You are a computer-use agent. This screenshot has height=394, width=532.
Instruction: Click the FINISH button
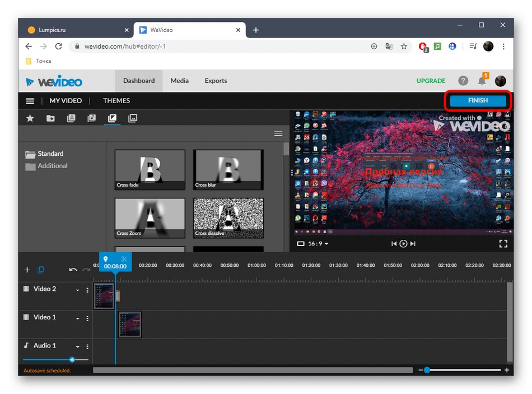(478, 100)
